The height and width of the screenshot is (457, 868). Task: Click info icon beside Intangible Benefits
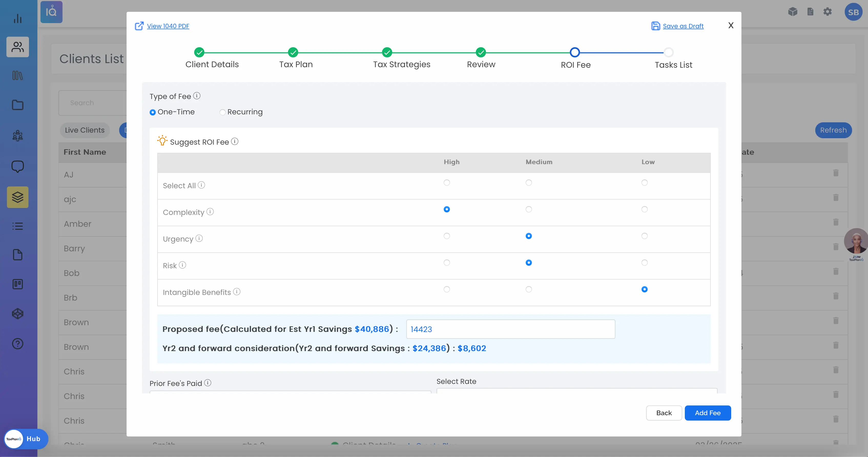(236, 292)
